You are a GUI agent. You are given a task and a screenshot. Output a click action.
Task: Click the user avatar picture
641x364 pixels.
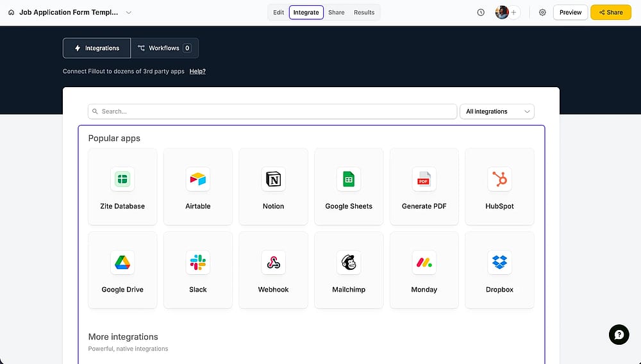[502, 12]
